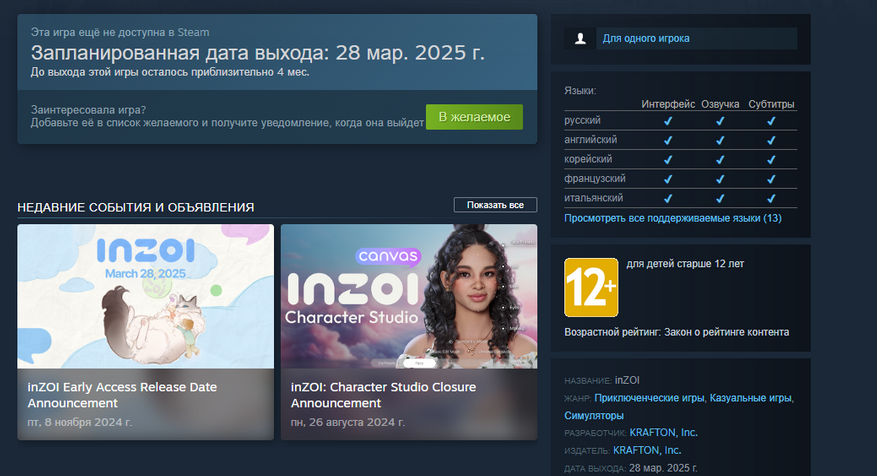877x476 pixels.
Task: Click the 'Интерфейс' column header
Action: [668, 104]
